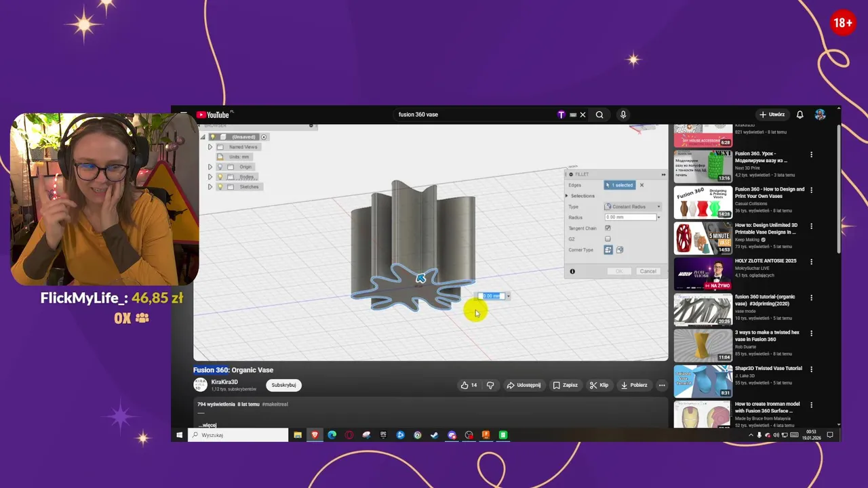Open 'How to create Ironman model' video title
This screenshot has height=488, width=868.
769,407
